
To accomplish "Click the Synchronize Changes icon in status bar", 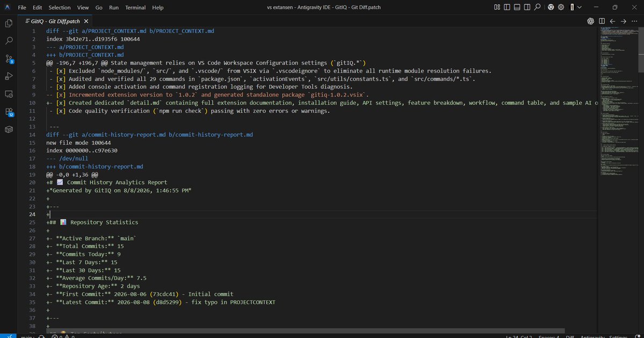I will (x=41, y=336).
